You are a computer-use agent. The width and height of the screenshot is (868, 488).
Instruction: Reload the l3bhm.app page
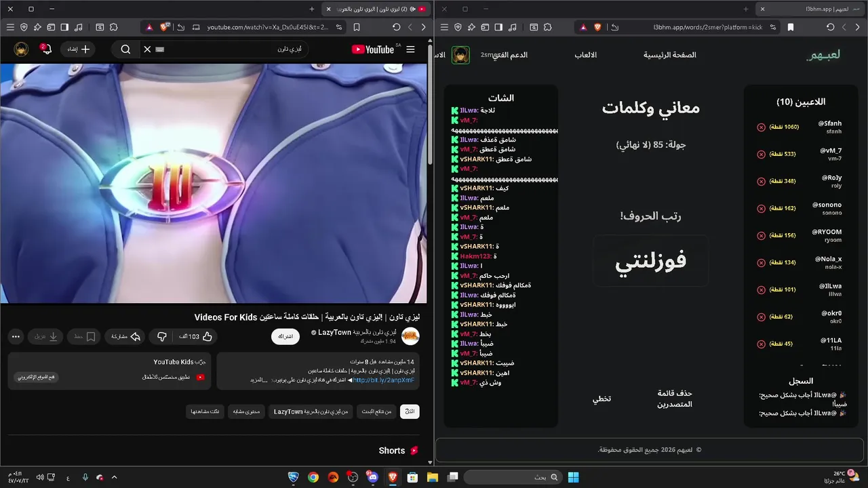(830, 27)
